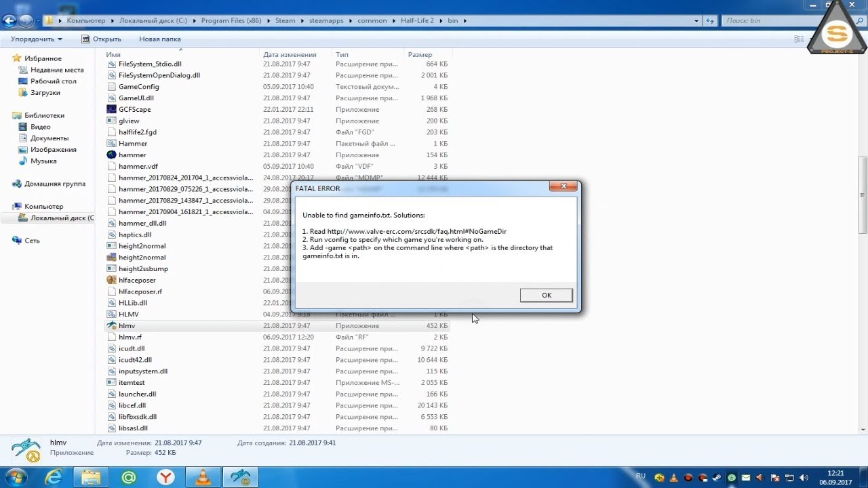Open the Музыка library
The image size is (868, 488).
click(x=43, y=161)
